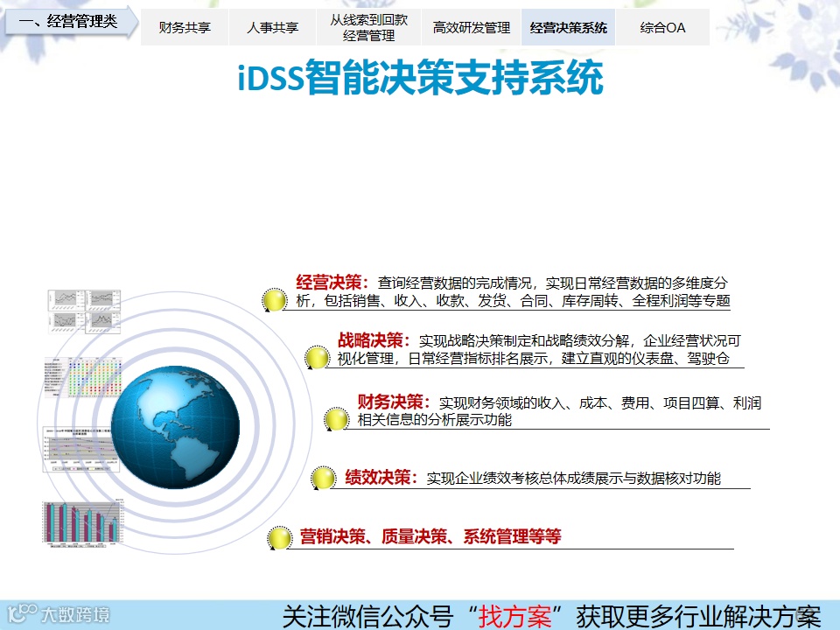The image size is (840, 630).
Task: Click the yellow bullet beside 绩效决策
Action: click(324, 478)
